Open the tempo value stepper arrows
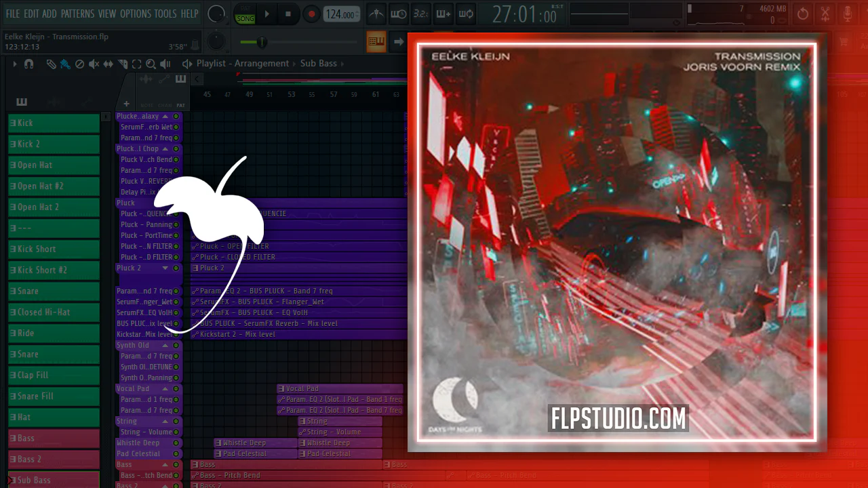Viewport: 868px width, 488px height. [x=358, y=14]
